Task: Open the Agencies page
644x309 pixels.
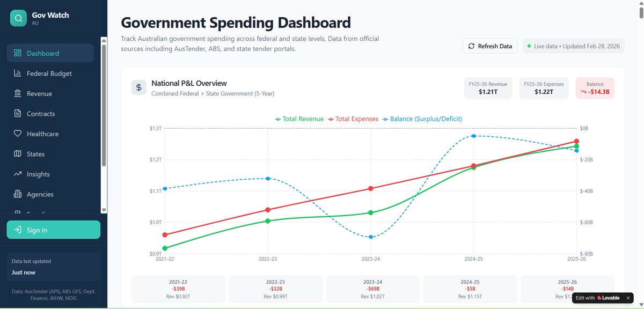Action: (50, 194)
